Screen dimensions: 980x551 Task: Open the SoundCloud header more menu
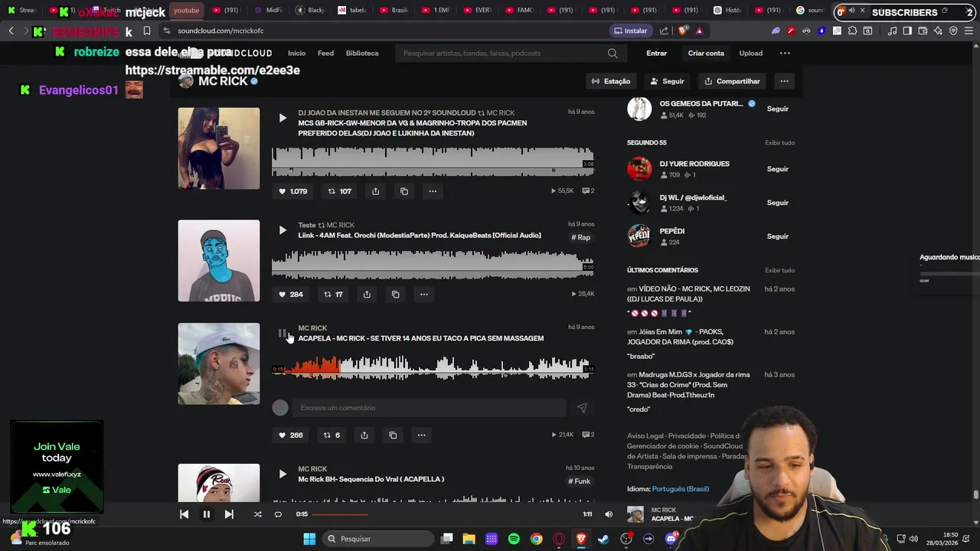[x=785, y=54]
